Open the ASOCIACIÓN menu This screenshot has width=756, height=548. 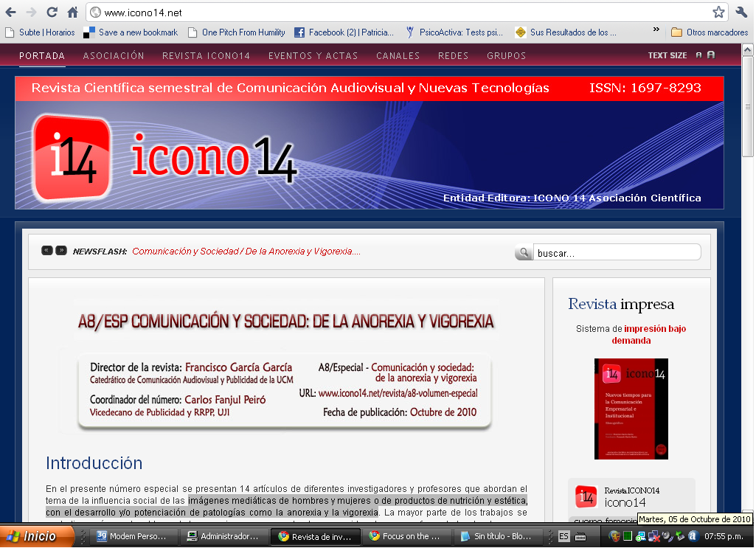[x=114, y=56]
